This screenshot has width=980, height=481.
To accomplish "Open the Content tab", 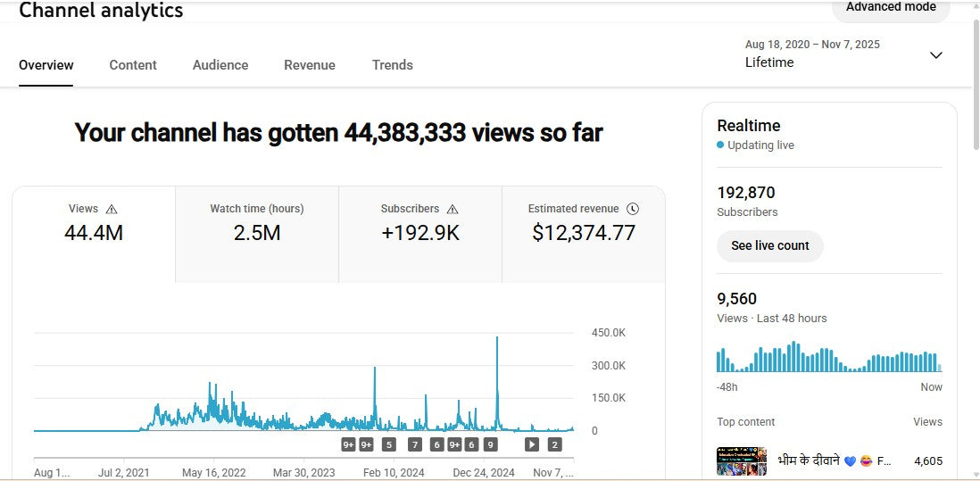I will pyautogui.click(x=133, y=65).
